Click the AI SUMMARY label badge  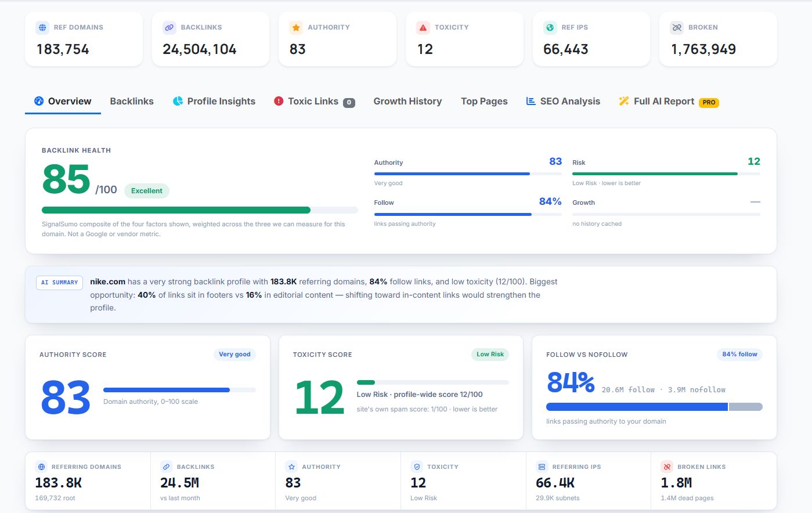[x=59, y=283]
